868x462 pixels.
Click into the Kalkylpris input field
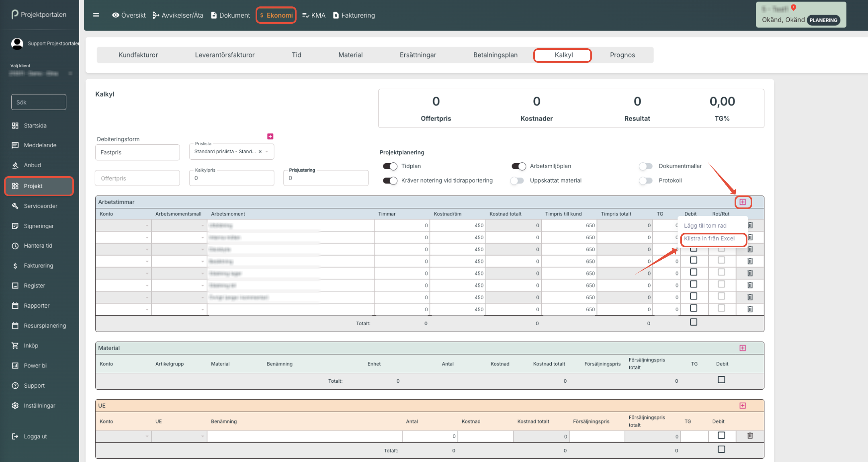(x=231, y=178)
